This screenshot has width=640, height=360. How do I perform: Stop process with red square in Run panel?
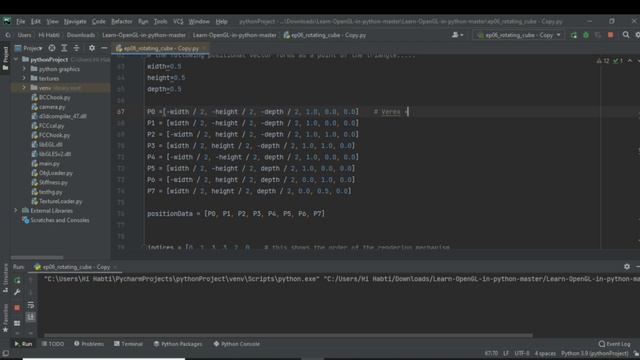click(17, 308)
